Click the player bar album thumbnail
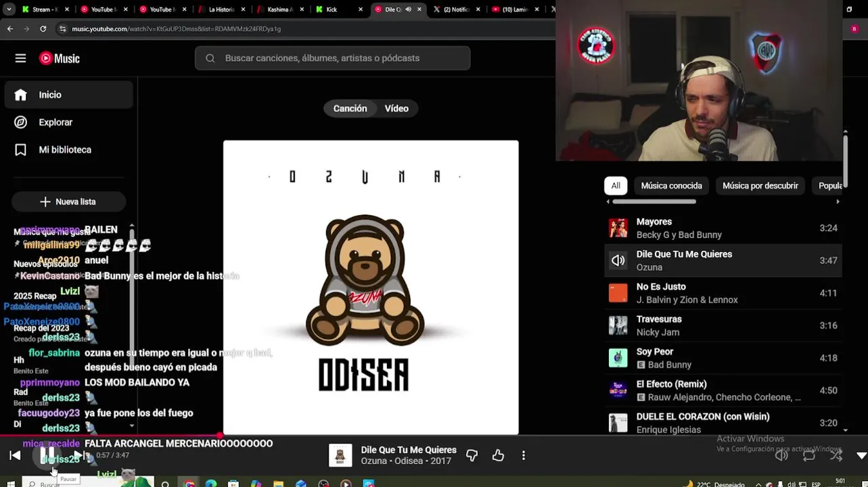The width and height of the screenshot is (868, 487). pyautogui.click(x=340, y=455)
